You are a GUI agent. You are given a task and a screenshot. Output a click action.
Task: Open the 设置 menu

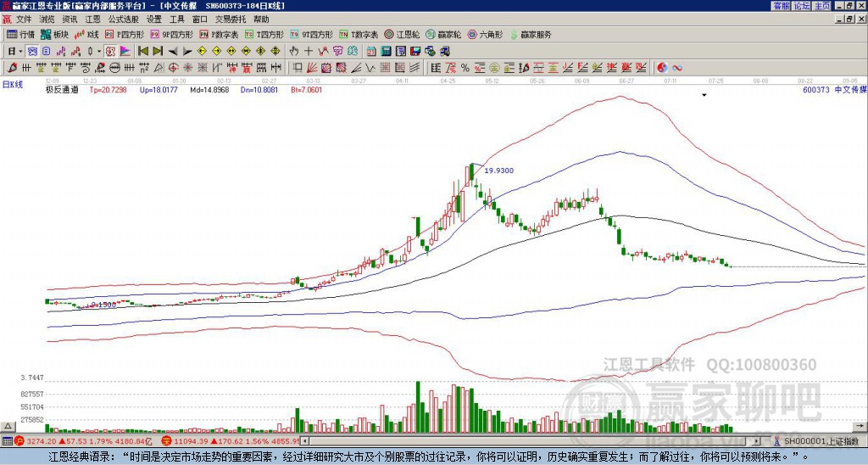point(154,20)
